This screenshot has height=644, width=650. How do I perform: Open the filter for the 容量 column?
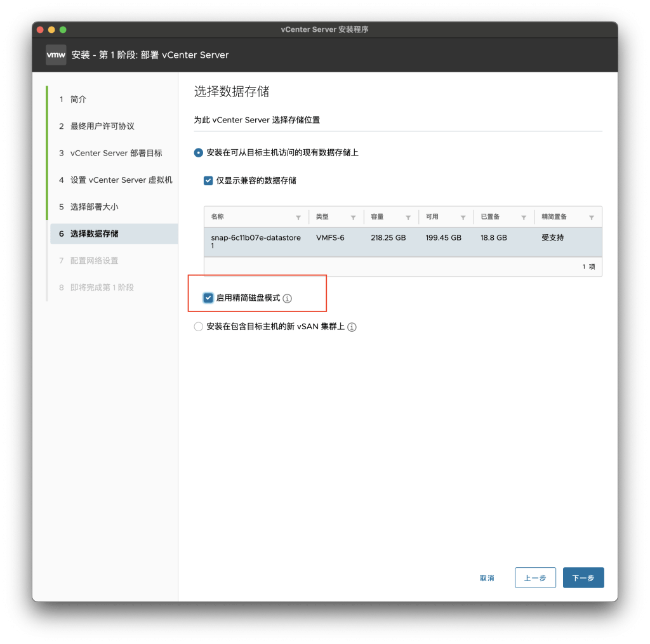pyautogui.click(x=408, y=218)
